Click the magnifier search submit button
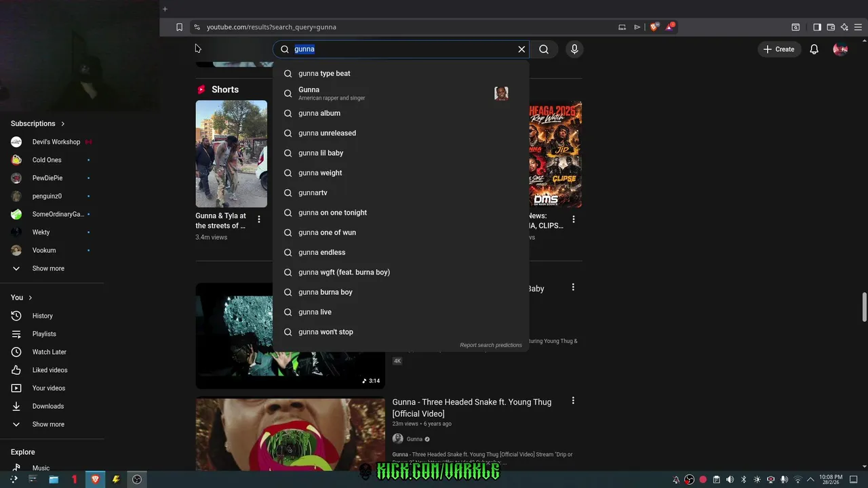The image size is (868, 488). click(544, 49)
